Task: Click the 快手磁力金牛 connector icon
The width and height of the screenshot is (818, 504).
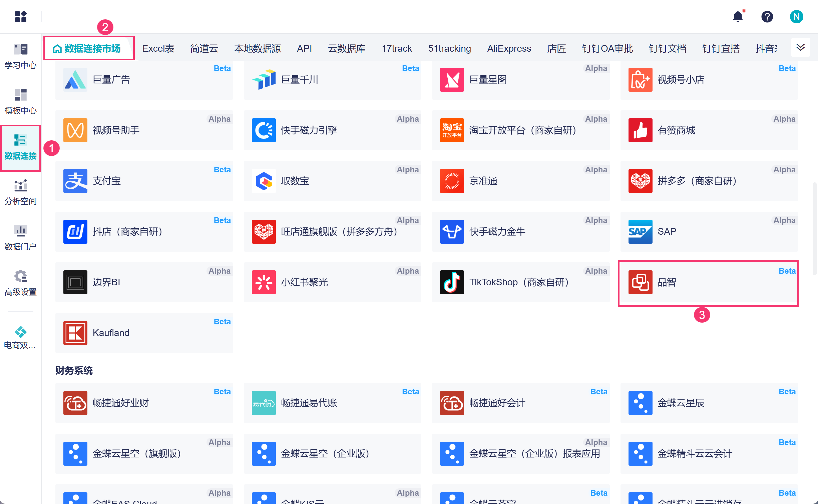Action: point(452,232)
